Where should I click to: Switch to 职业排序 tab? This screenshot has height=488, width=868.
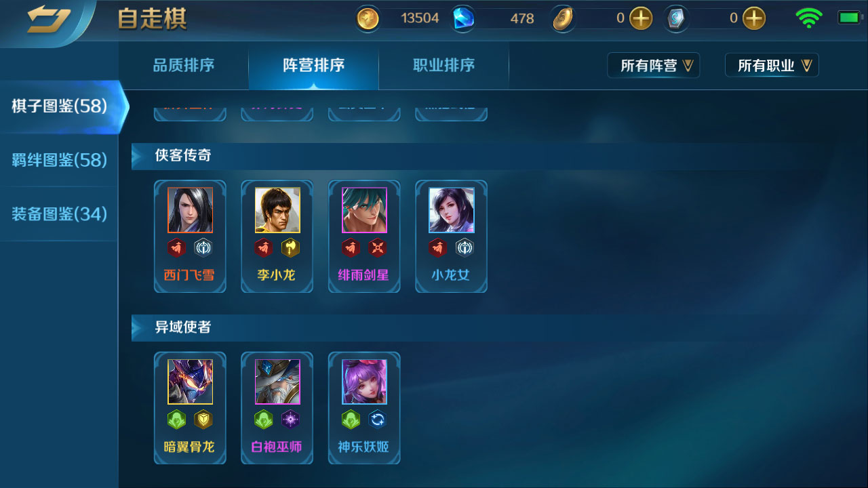443,65
